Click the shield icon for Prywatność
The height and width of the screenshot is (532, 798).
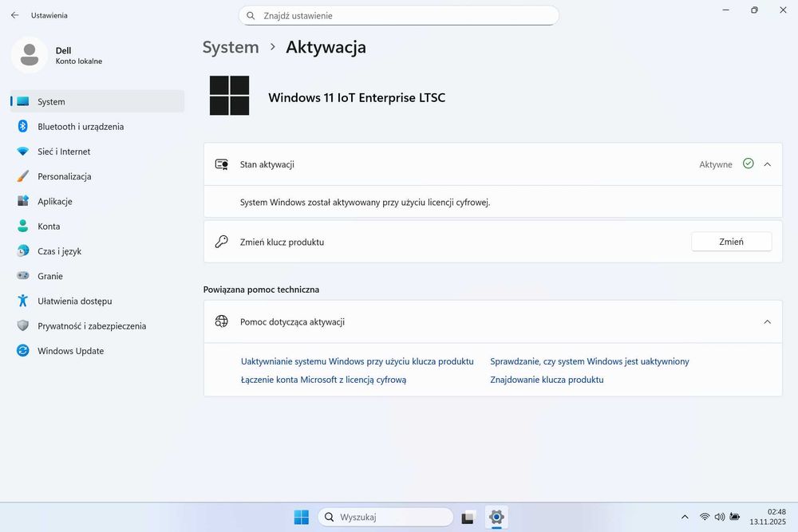point(23,325)
